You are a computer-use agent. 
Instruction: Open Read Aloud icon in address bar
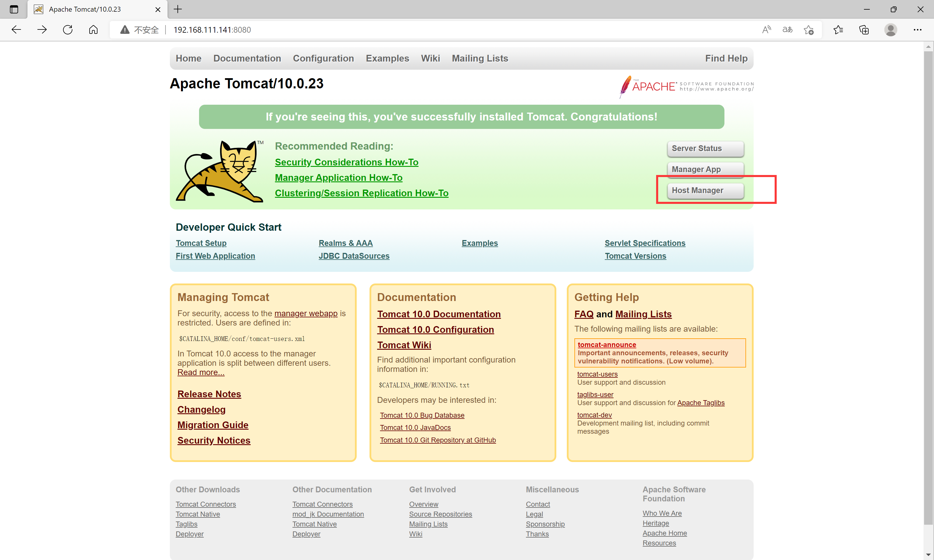pos(766,30)
